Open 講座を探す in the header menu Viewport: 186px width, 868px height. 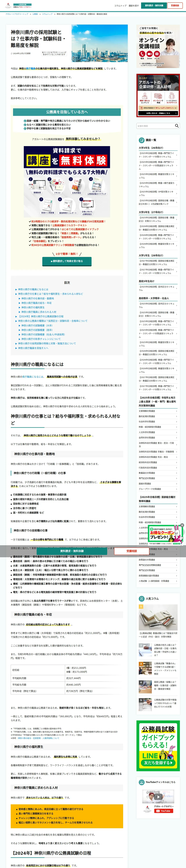pyautogui.click(x=134, y=6)
